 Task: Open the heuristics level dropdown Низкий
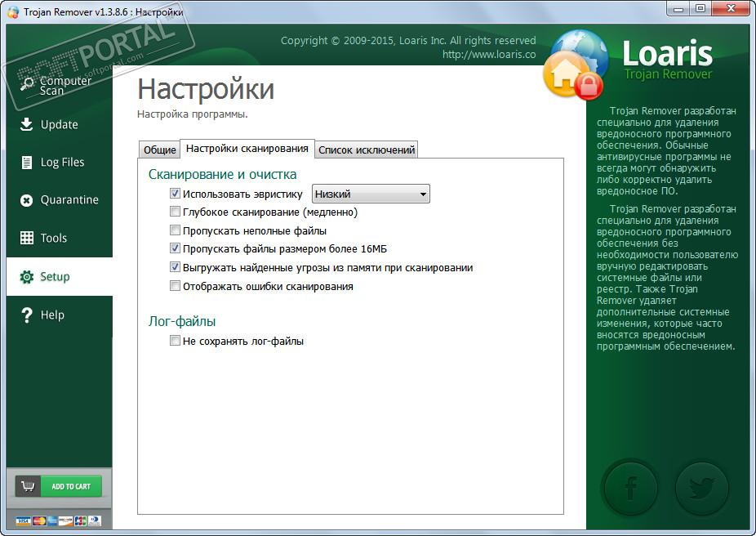tap(371, 194)
